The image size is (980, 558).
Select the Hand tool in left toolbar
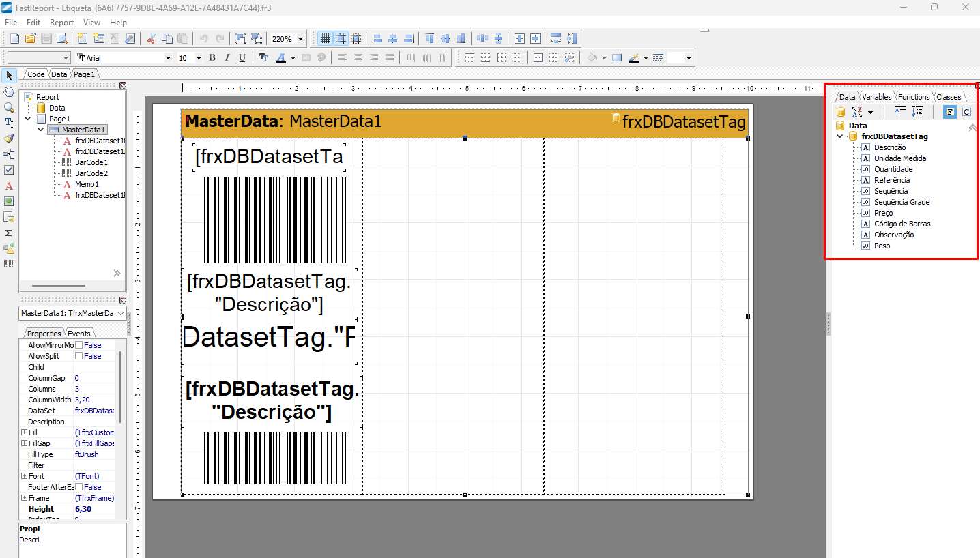[9, 91]
